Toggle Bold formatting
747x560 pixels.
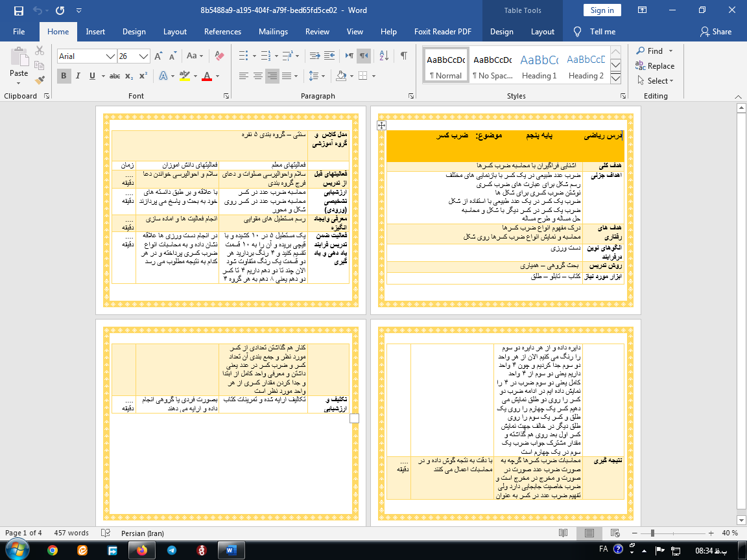click(64, 76)
